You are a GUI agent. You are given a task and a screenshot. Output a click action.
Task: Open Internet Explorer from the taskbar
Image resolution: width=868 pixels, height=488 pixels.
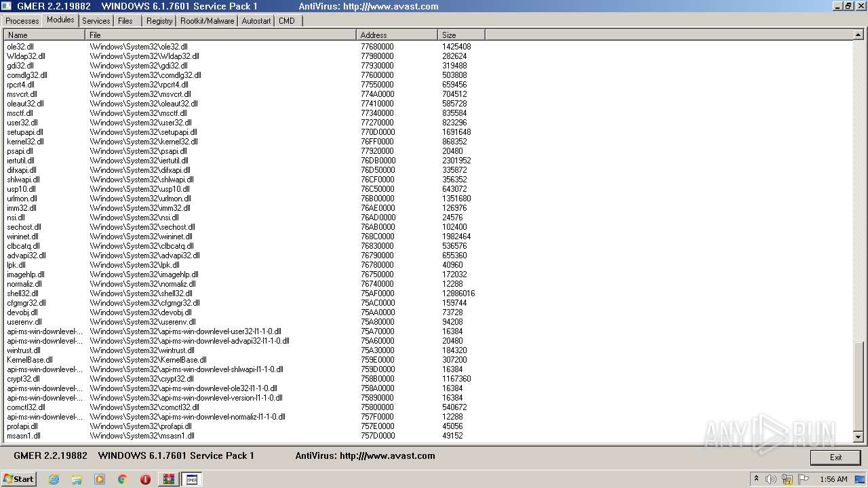54,479
